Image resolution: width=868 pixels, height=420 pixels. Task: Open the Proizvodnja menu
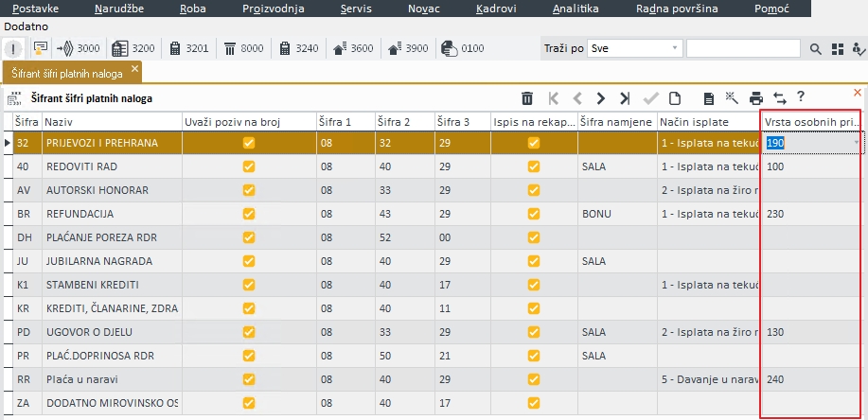273,9
